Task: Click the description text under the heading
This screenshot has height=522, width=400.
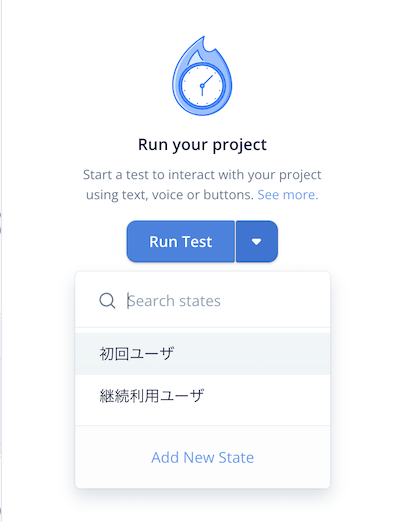Action: pyautogui.click(x=202, y=185)
